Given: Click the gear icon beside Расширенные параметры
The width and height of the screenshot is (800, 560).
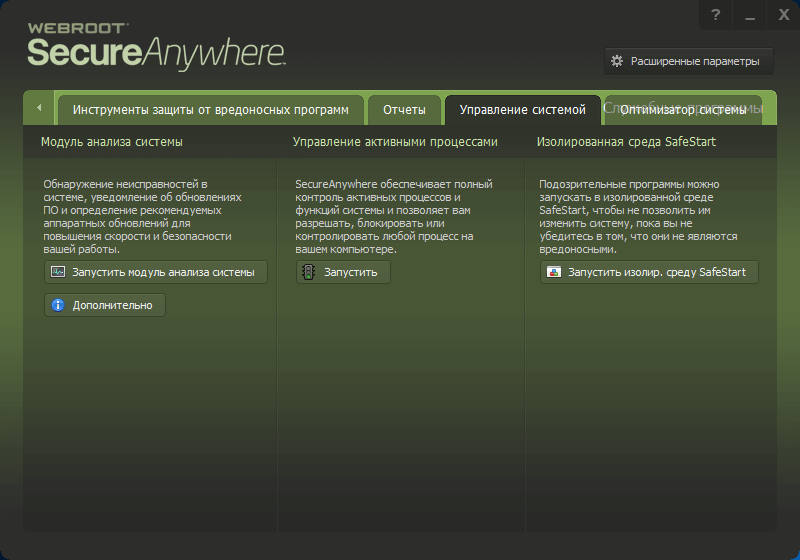Looking at the screenshot, I should tap(617, 61).
